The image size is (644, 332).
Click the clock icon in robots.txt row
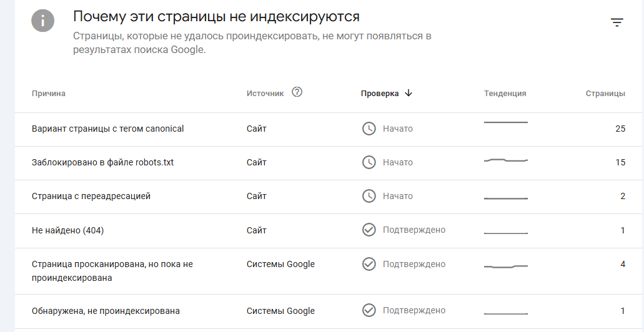pyautogui.click(x=369, y=162)
